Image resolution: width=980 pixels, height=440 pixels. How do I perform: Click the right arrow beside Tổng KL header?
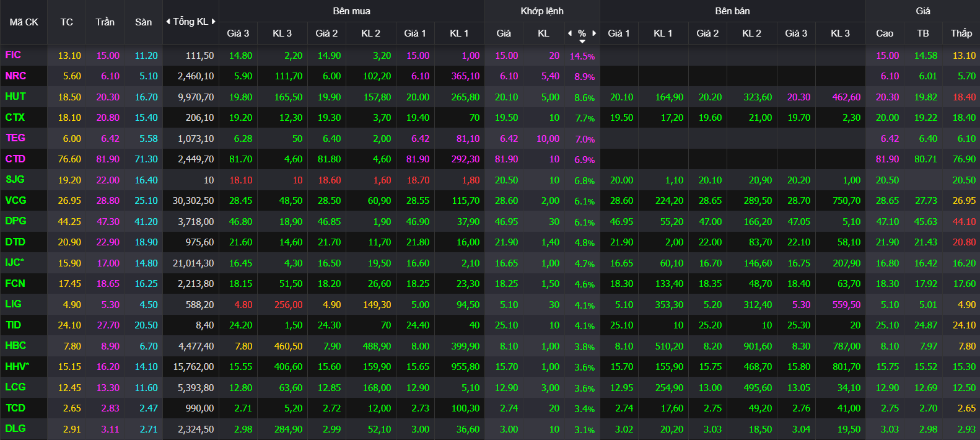(x=214, y=22)
